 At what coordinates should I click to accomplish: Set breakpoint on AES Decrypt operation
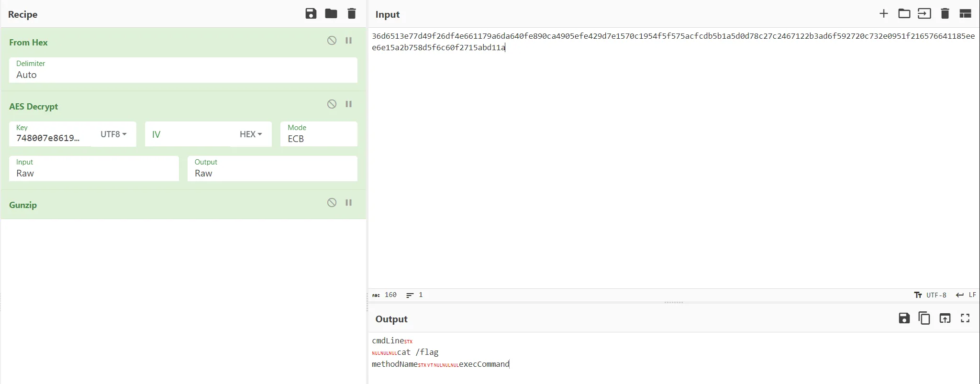coord(349,104)
